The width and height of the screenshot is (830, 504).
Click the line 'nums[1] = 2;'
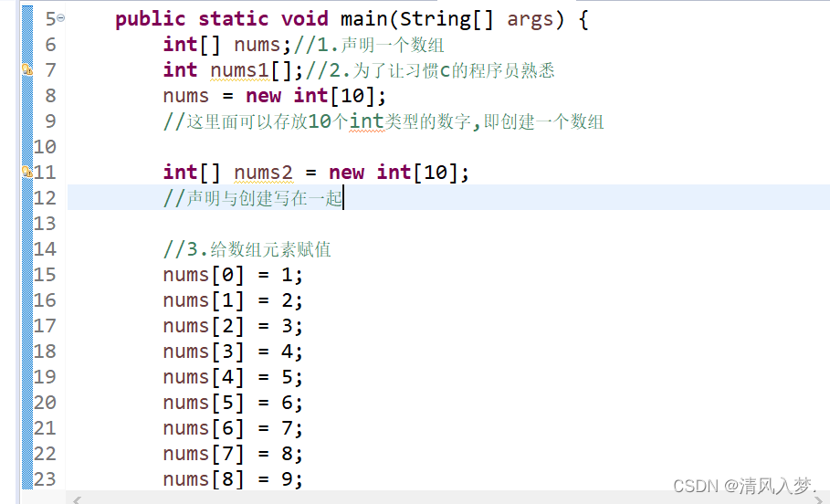point(233,300)
